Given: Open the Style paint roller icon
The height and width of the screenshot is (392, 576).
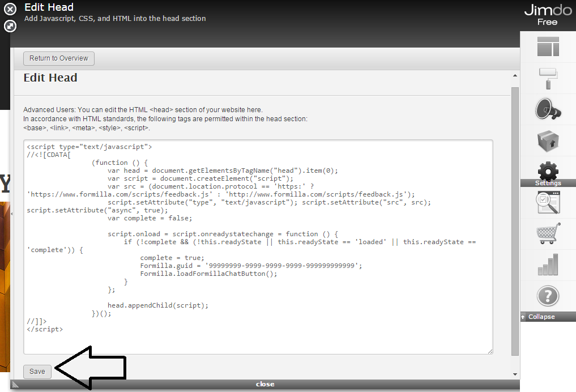Looking at the screenshot, I should pos(548,78).
